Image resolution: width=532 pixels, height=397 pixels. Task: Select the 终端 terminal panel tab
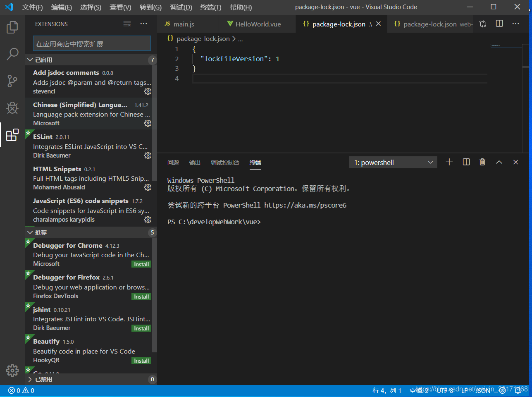click(255, 163)
